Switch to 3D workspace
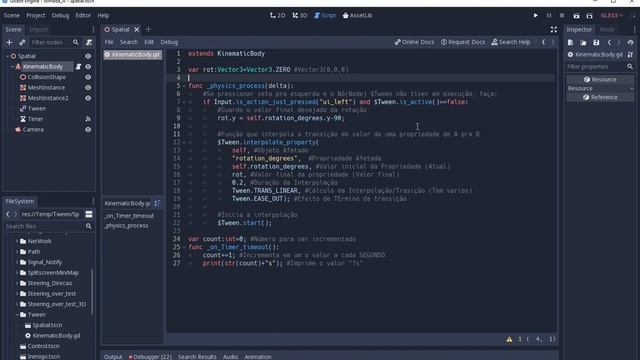Screen dimensions: 640x360 [300, 16]
